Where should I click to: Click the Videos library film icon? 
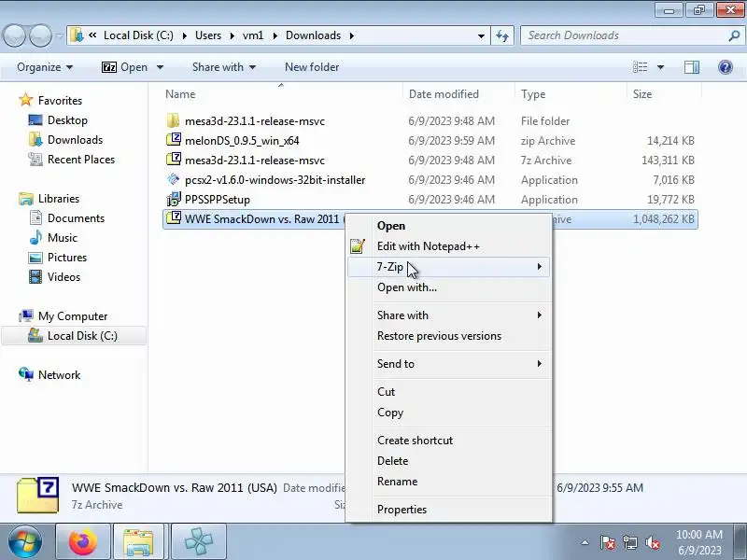coord(35,276)
